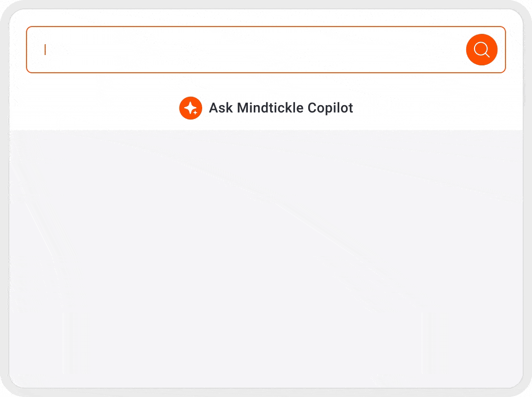Click the blinking text cursor in search bar
The image size is (532, 397).
point(45,50)
